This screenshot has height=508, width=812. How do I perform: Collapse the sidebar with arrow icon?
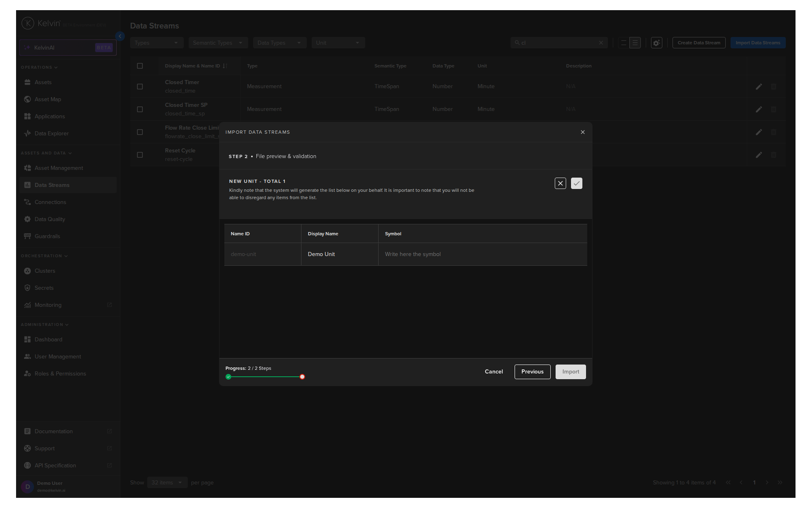pos(120,36)
